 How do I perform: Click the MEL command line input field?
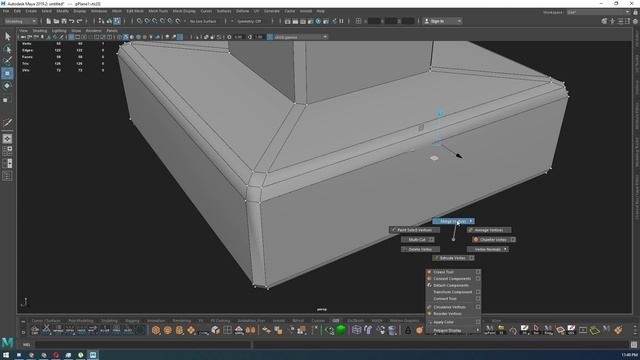pyautogui.click(x=143, y=345)
